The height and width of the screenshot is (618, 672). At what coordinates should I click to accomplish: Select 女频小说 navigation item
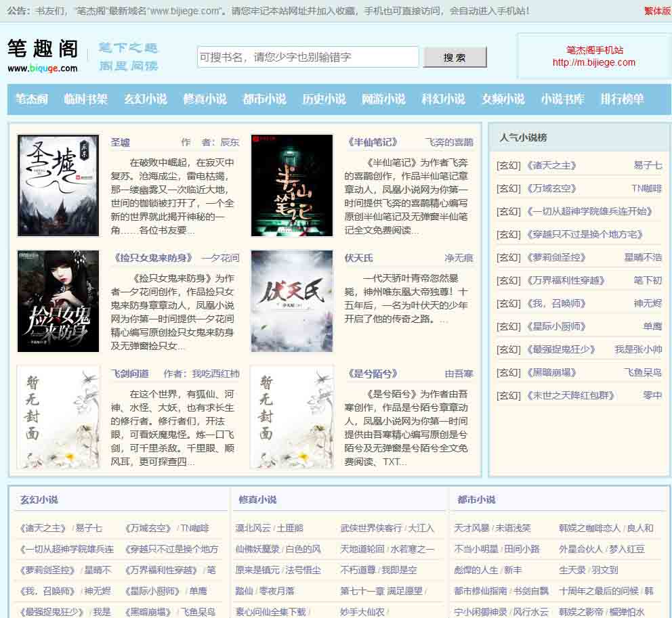(x=503, y=100)
